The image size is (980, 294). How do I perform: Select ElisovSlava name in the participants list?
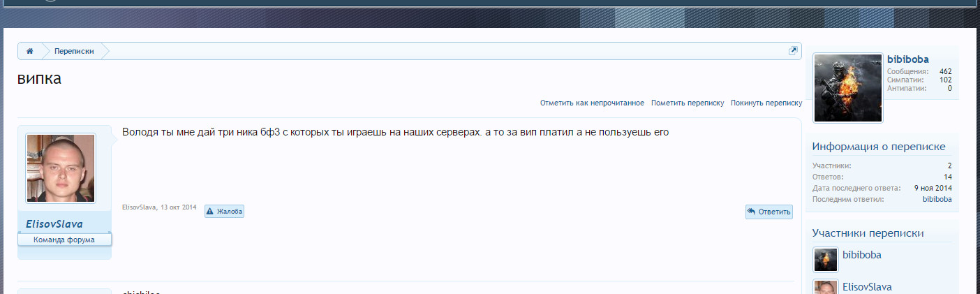867,287
